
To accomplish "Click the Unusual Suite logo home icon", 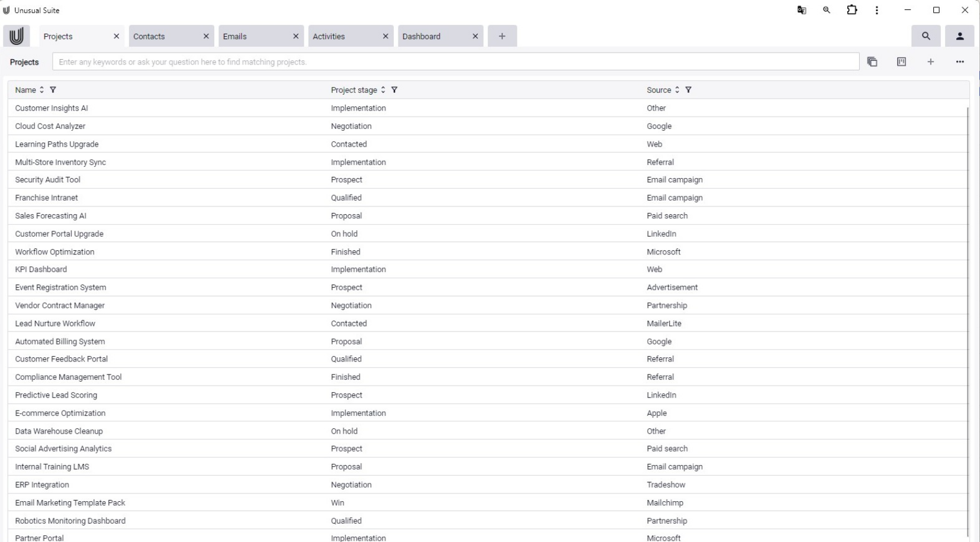I will point(17,36).
